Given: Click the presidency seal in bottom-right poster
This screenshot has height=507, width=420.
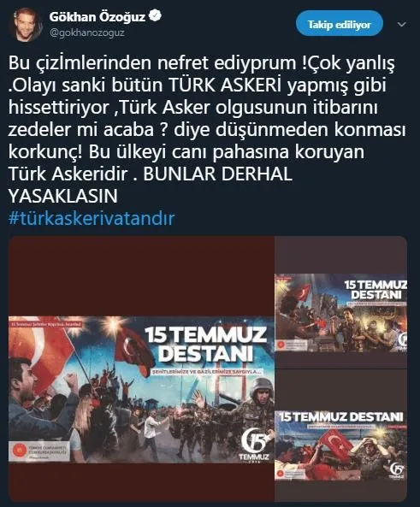Looking at the screenshot, I should pyautogui.click(x=281, y=474).
